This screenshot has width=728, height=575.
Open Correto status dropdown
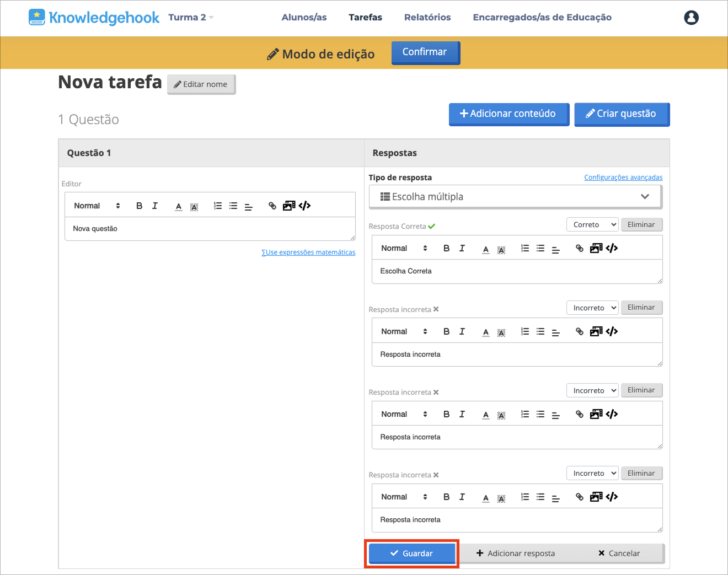[x=592, y=224]
